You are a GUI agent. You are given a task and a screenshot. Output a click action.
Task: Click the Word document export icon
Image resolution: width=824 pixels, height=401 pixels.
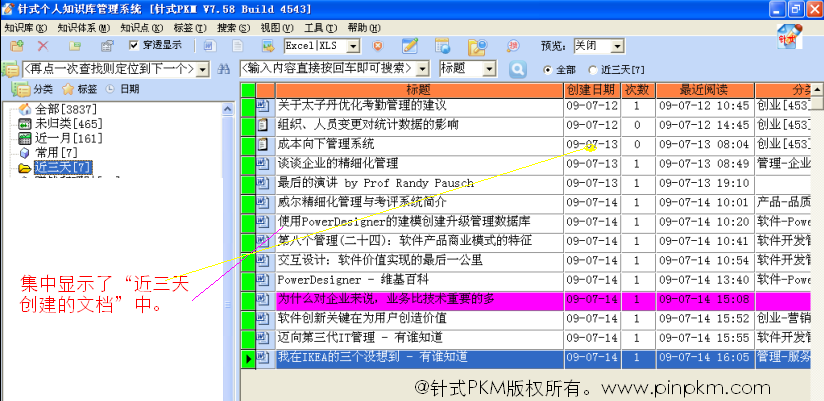pos(209,46)
